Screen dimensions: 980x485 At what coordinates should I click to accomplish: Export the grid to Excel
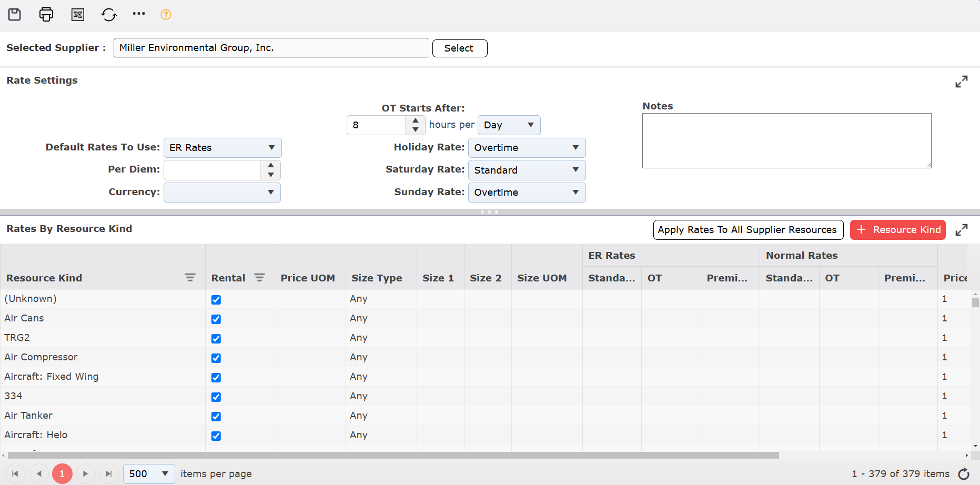77,14
